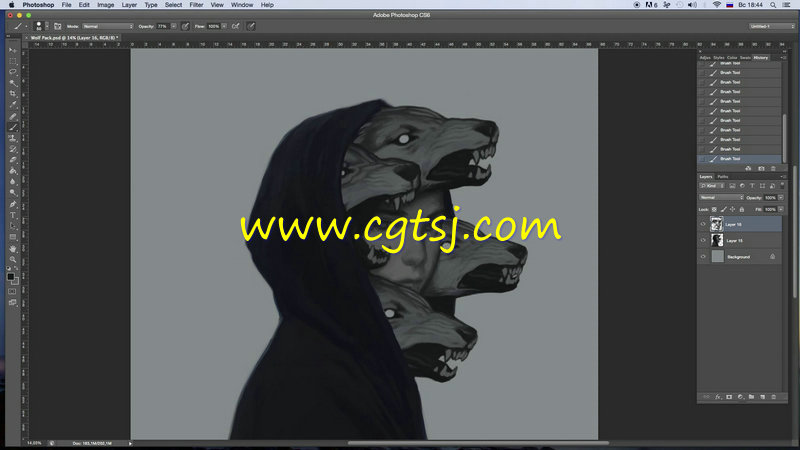Screen dimensions: 800x450
Task: Switch to the Swatches panel tab
Action: [x=745, y=58]
